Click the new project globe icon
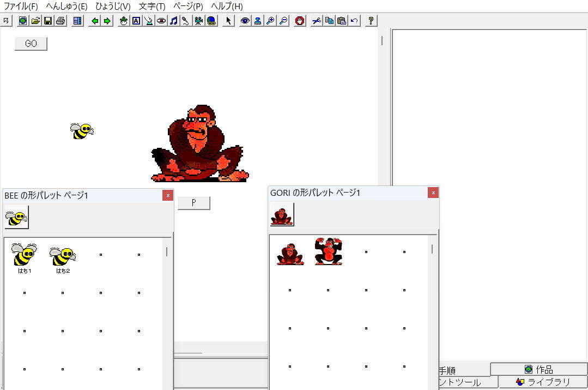Image resolution: width=588 pixels, height=390 pixels. click(x=23, y=21)
